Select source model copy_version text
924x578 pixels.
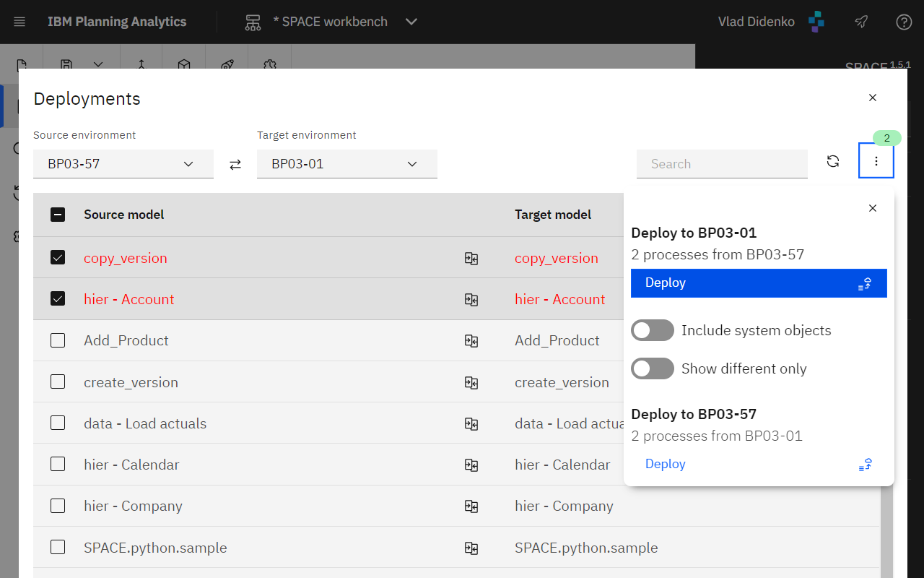point(126,258)
